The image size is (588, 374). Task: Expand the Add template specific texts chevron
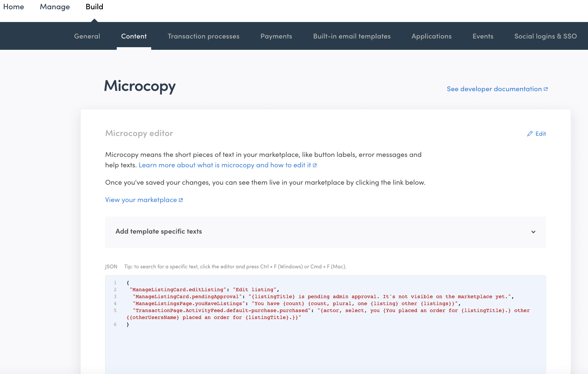click(x=533, y=232)
